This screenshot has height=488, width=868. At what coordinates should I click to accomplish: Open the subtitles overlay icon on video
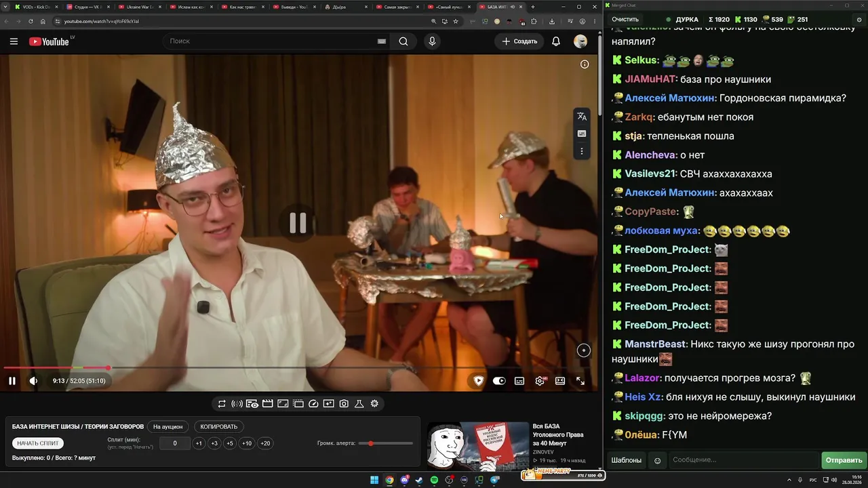pos(582,134)
